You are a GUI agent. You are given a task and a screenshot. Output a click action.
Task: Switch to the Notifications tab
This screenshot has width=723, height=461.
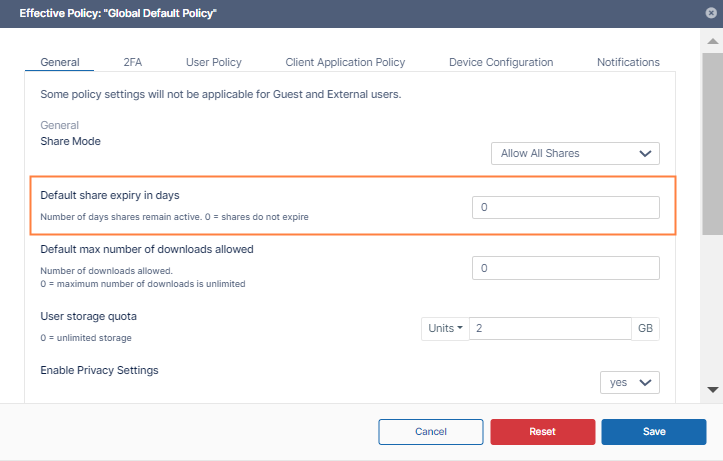click(628, 62)
